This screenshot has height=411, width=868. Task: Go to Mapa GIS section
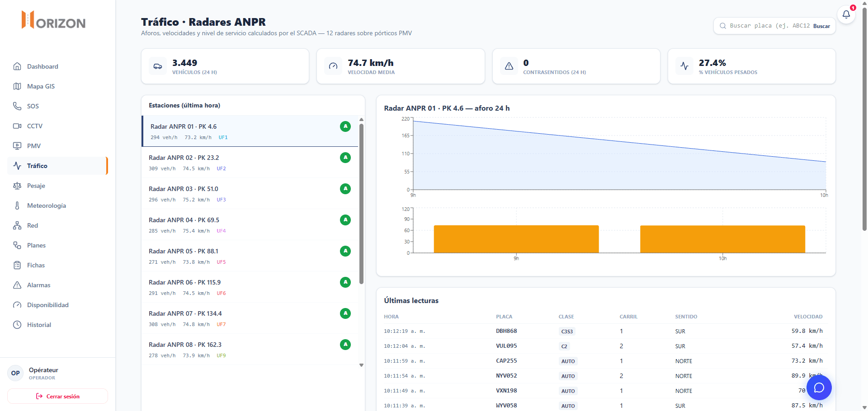57,86
